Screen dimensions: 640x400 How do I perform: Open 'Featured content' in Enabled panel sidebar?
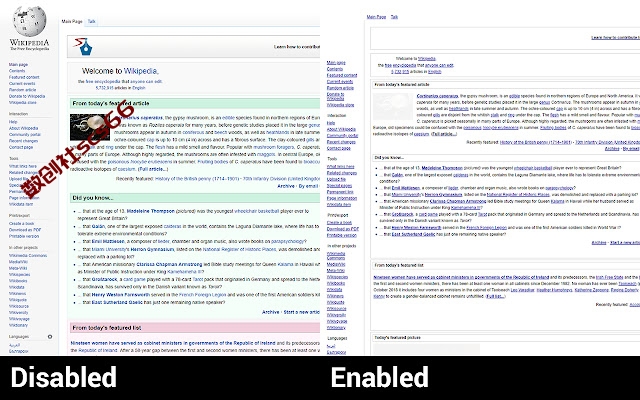[x=342, y=75]
